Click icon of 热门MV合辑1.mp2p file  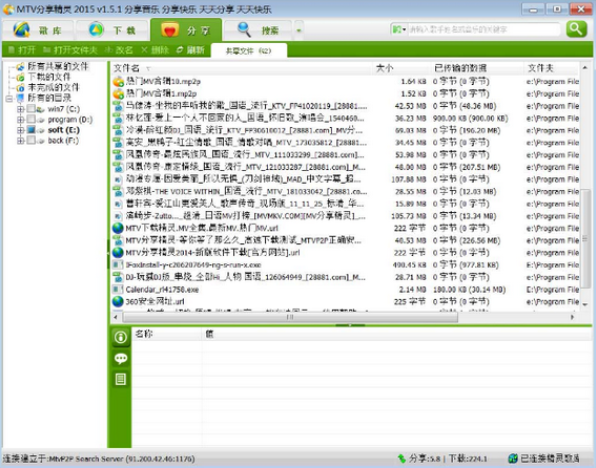[x=118, y=94]
